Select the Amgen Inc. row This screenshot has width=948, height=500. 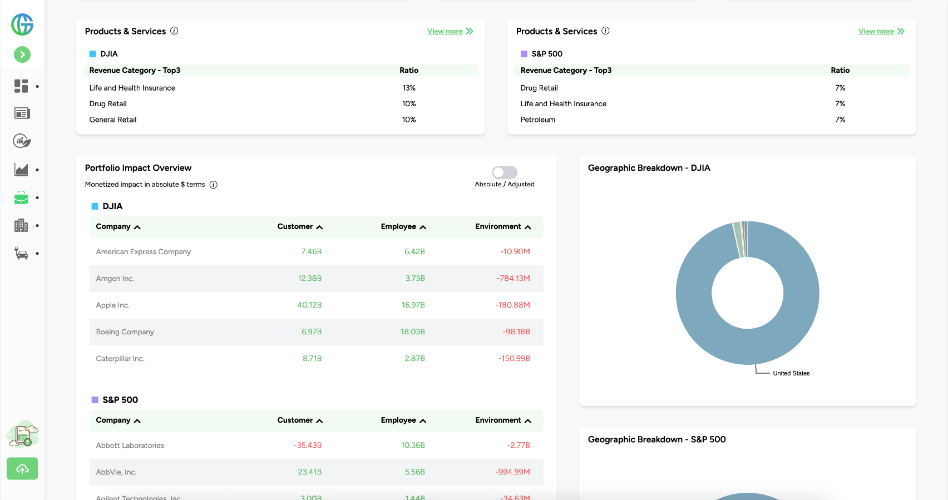click(x=316, y=279)
